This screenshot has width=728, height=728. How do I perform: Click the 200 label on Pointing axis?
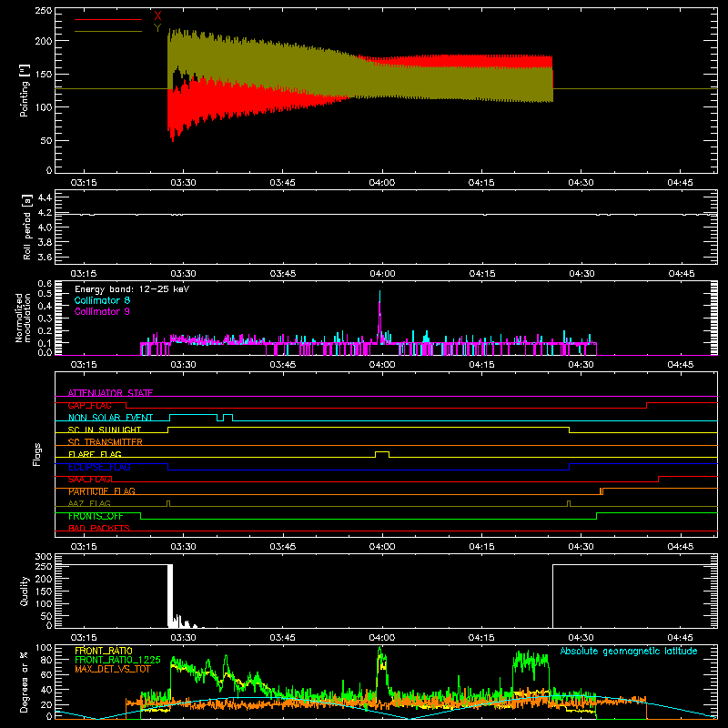tap(44, 41)
